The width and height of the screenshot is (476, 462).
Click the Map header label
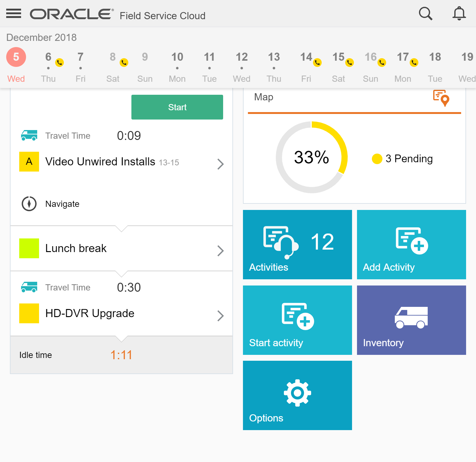click(x=264, y=97)
